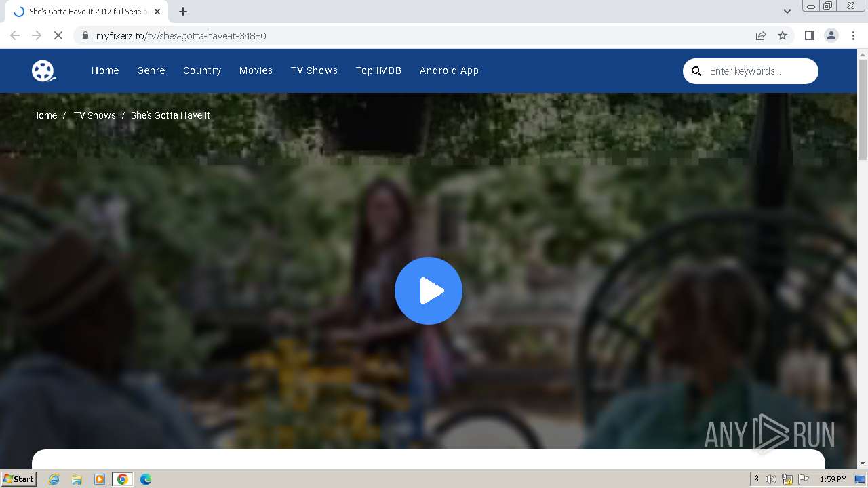
Task: Select the She's Gotta Have It browser tab
Action: (x=85, y=12)
